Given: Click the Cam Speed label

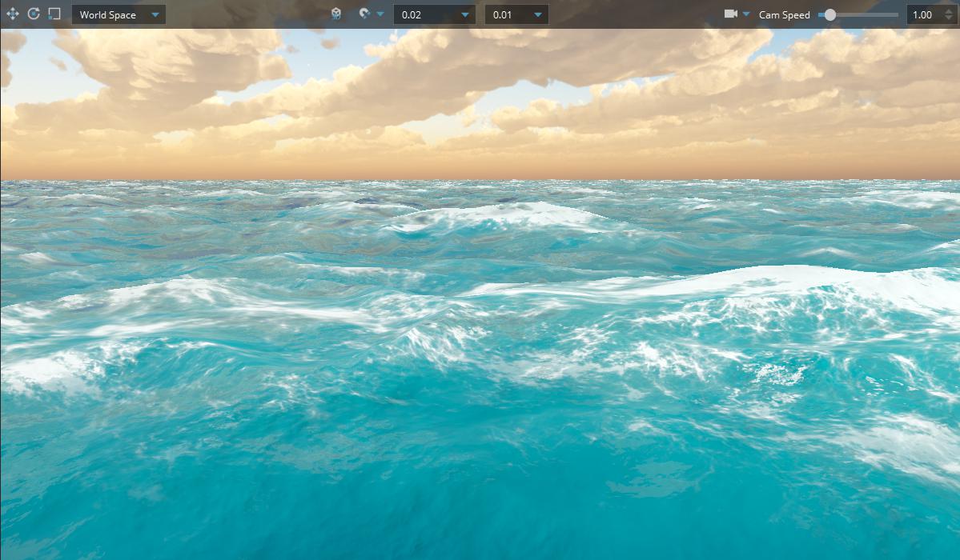Looking at the screenshot, I should pyautogui.click(x=785, y=14).
